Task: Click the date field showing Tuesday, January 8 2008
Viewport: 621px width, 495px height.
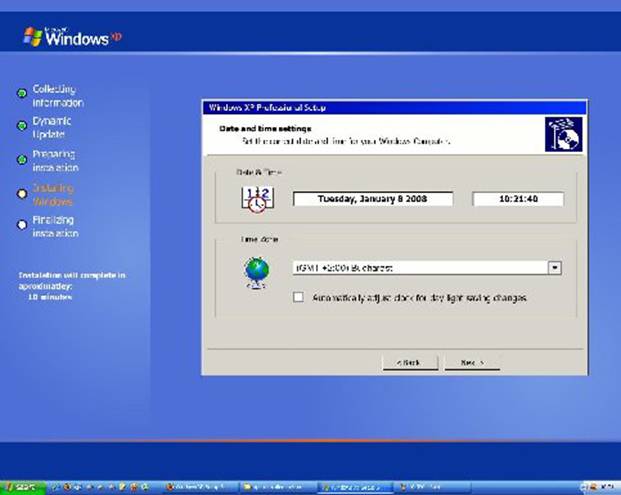Action: (x=373, y=199)
